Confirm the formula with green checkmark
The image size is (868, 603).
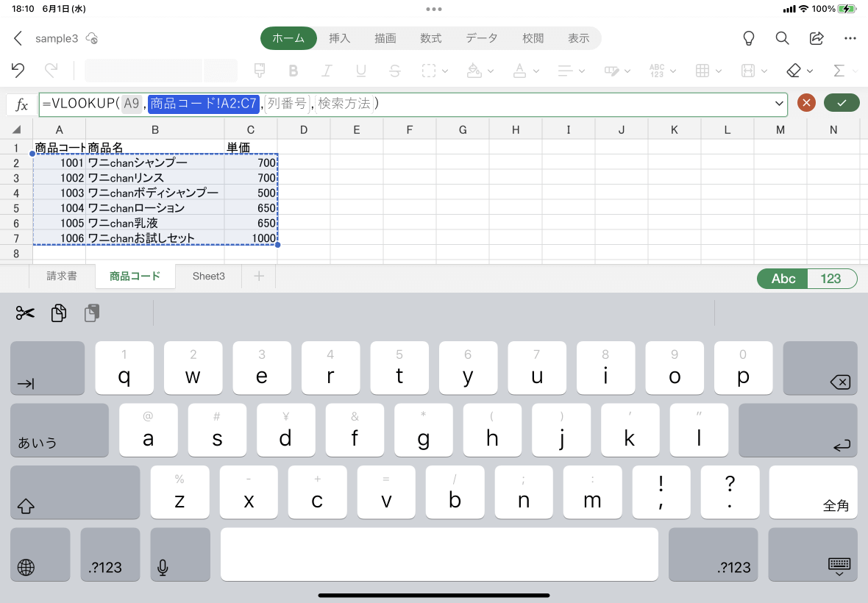click(x=842, y=103)
